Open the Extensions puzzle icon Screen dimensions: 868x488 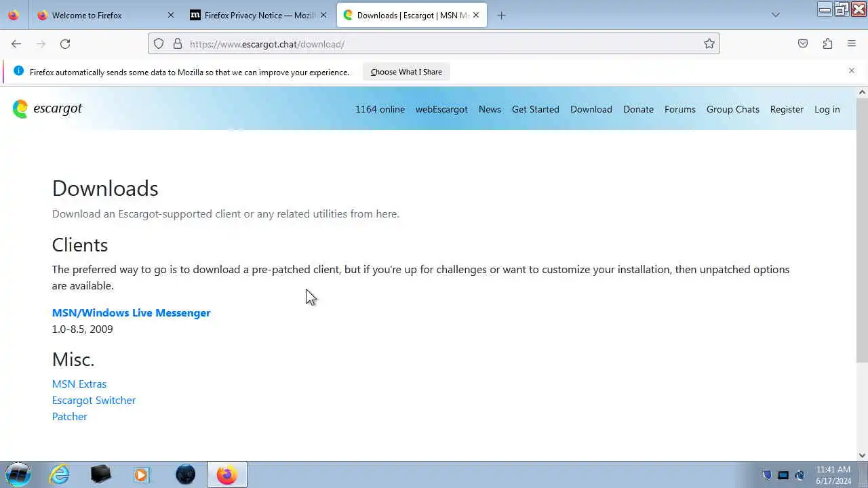pyautogui.click(x=827, y=43)
